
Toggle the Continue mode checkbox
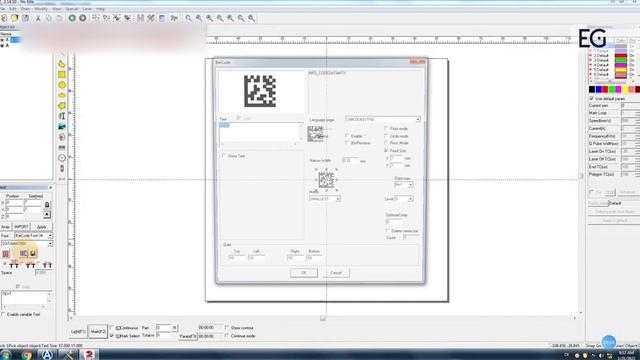tap(227, 336)
